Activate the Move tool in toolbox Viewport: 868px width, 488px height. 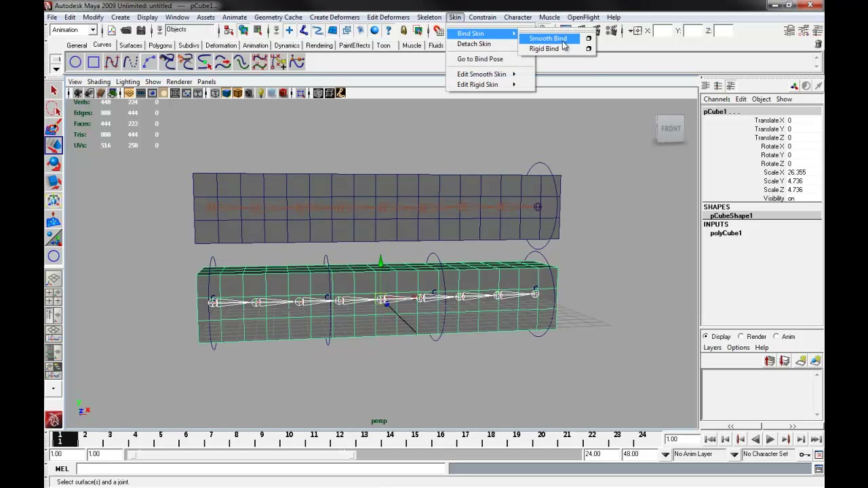pyautogui.click(x=54, y=145)
